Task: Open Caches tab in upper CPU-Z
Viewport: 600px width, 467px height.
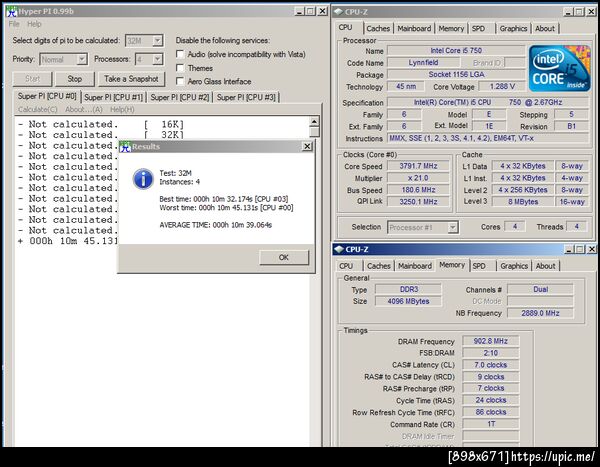Action: (x=378, y=28)
